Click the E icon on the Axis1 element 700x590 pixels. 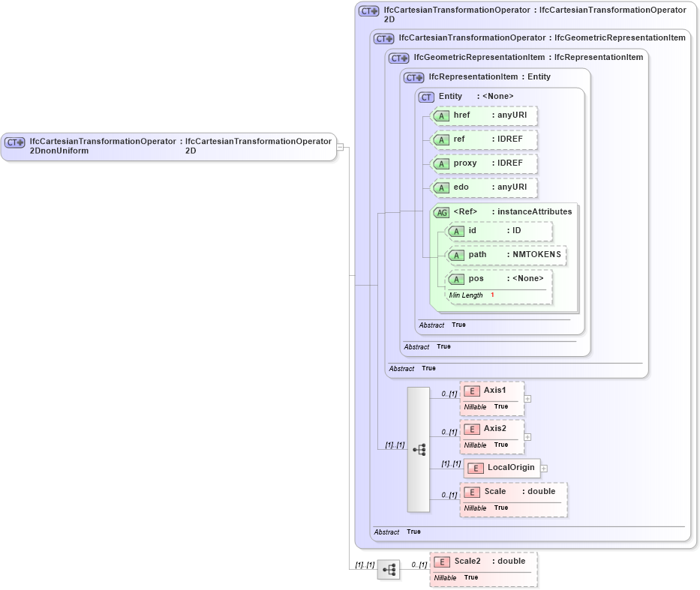pyautogui.click(x=473, y=391)
